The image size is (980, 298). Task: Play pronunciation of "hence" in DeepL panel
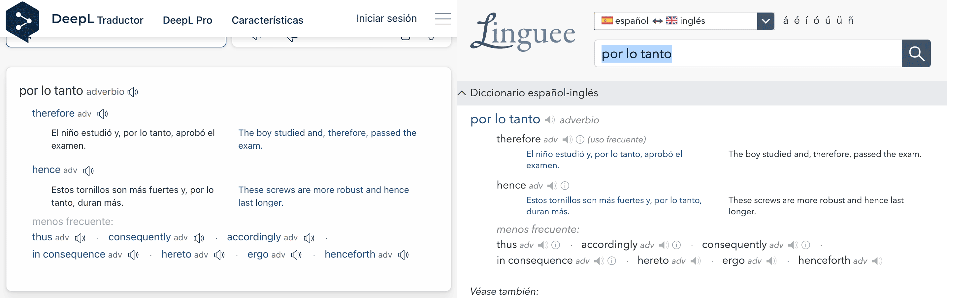tap(88, 171)
